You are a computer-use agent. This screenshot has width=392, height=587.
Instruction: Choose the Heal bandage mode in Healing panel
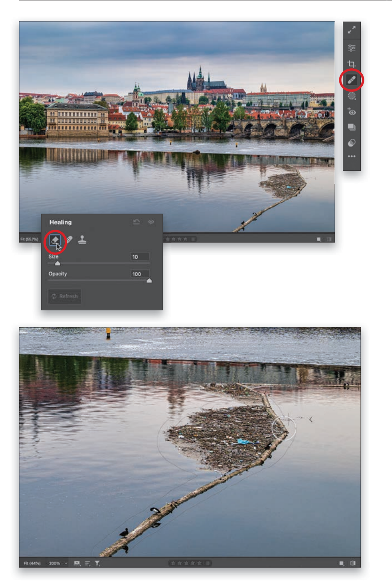69,240
